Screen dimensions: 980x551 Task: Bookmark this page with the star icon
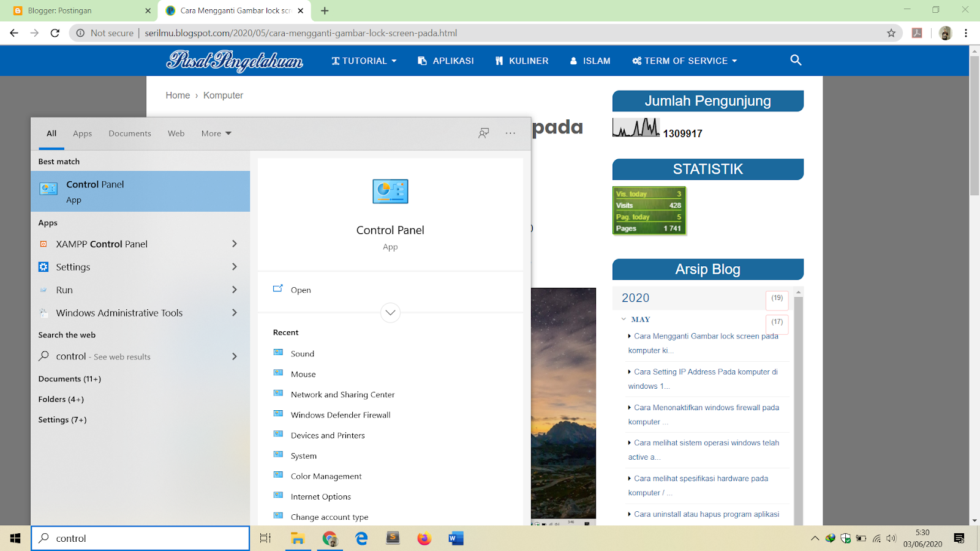point(891,33)
